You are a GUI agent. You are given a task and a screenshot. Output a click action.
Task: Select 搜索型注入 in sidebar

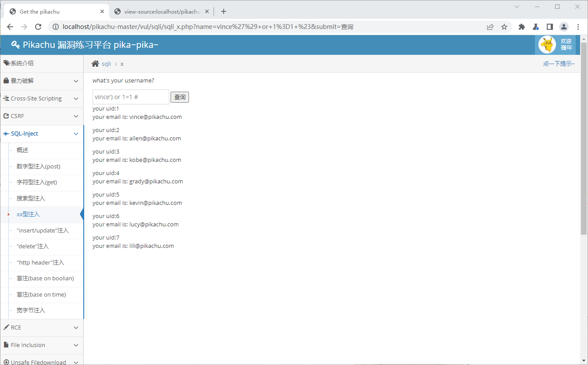[x=31, y=199]
